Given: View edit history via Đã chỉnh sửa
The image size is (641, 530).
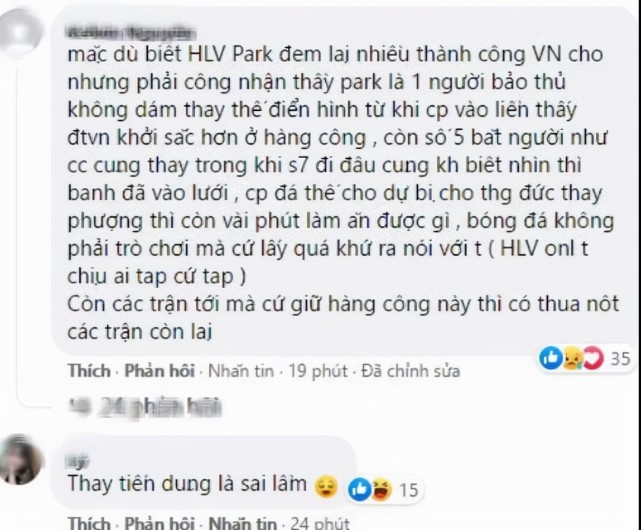Looking at the screenshot, I should pyautogui.click(x=411, y=371).
